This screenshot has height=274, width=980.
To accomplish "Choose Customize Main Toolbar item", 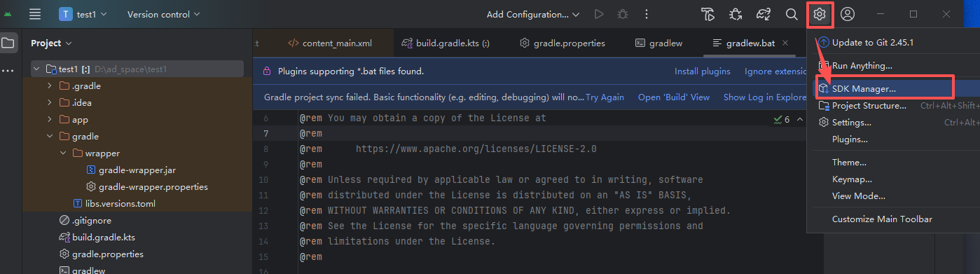I will tap(882, 219).
